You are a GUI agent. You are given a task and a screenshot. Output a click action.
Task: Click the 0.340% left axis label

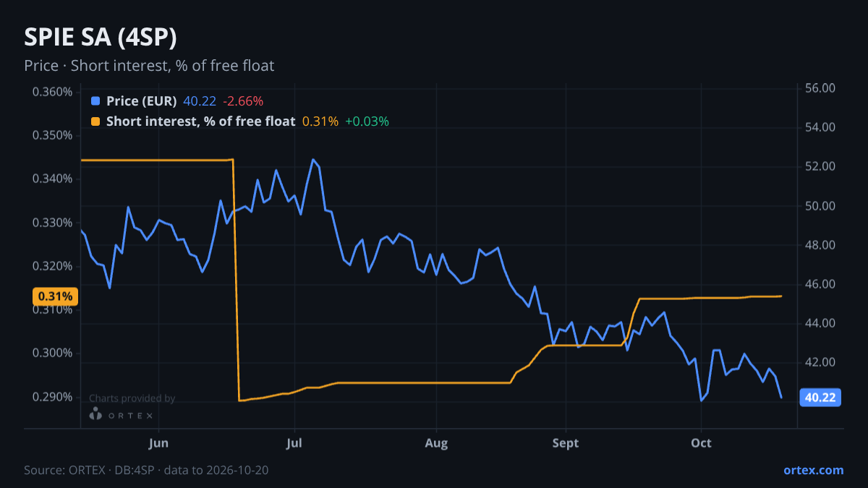pyautogui.click(x=53, y=179)
